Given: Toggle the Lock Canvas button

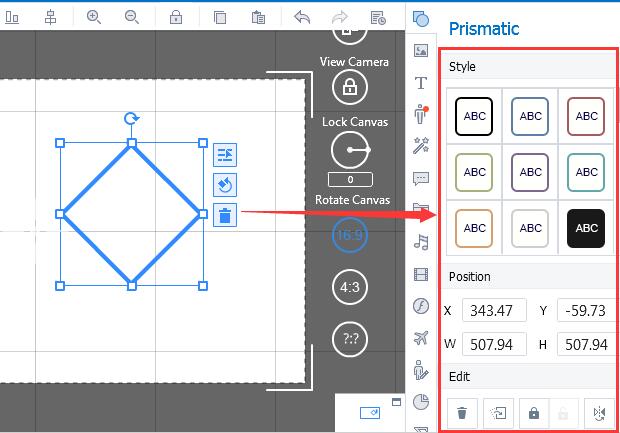Looking at the screenshot, I should click(x=350, y=87).
